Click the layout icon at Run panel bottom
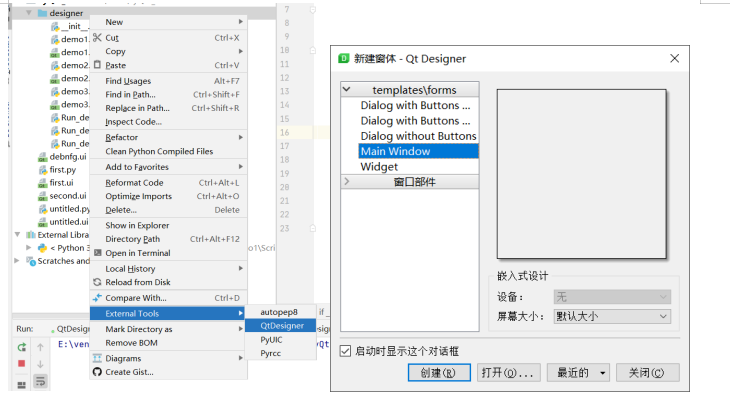This screenshot has width=733, height=414. click(22, 385)
